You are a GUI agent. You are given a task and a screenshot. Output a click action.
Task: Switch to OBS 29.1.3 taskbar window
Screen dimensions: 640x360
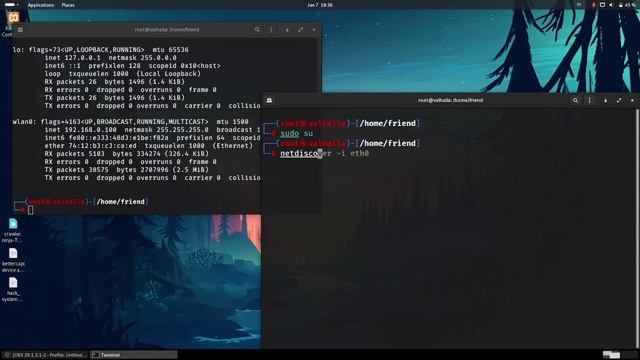[46, 355]
